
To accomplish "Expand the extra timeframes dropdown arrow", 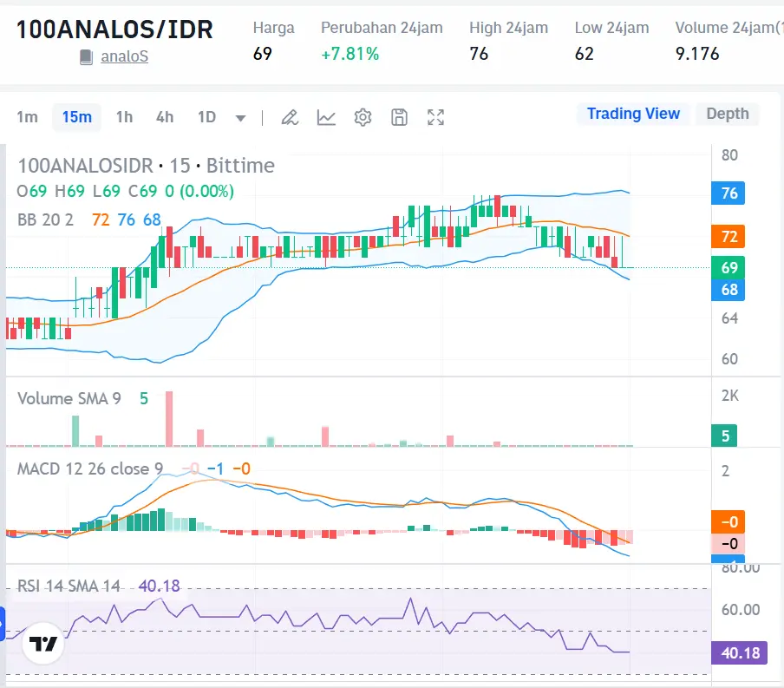I will (x=240, y=117).
